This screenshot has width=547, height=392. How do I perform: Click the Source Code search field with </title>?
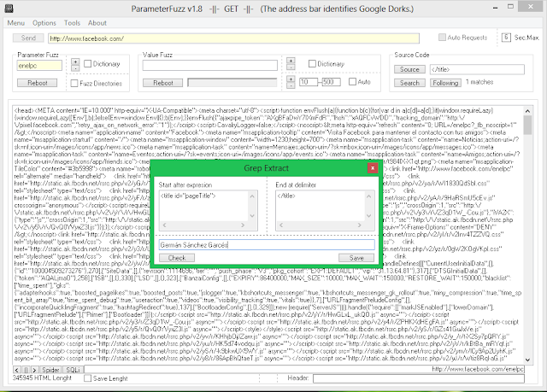coord(477,69)
